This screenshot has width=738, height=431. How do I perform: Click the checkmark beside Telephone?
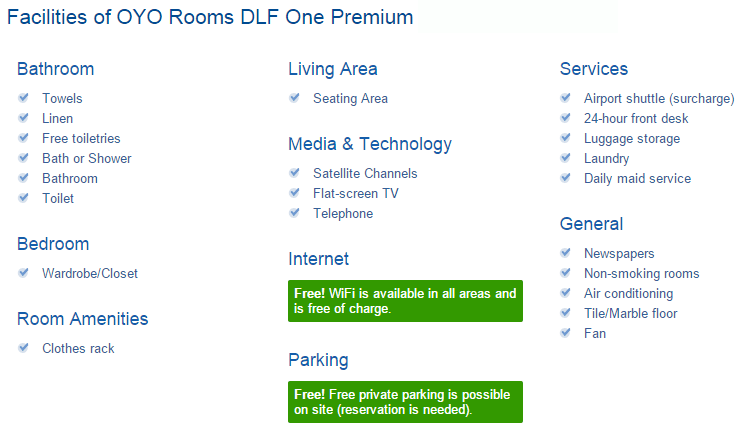click(x=295, y=213)
